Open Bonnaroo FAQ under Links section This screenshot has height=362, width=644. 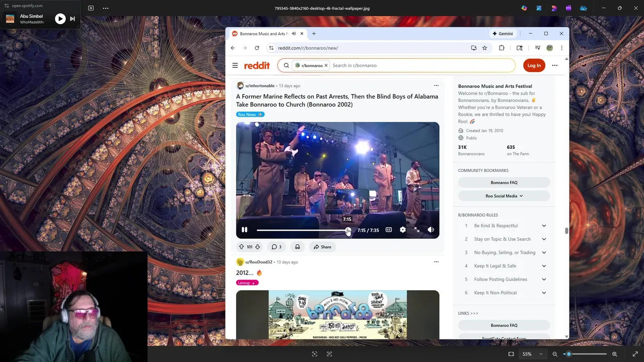coord(504,325)
